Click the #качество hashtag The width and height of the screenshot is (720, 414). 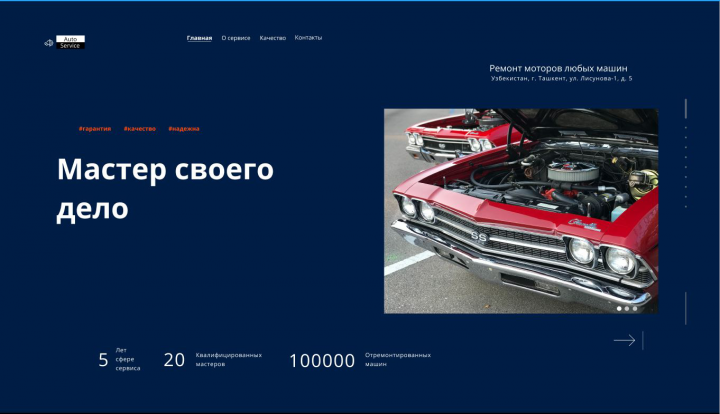[140, 129]
